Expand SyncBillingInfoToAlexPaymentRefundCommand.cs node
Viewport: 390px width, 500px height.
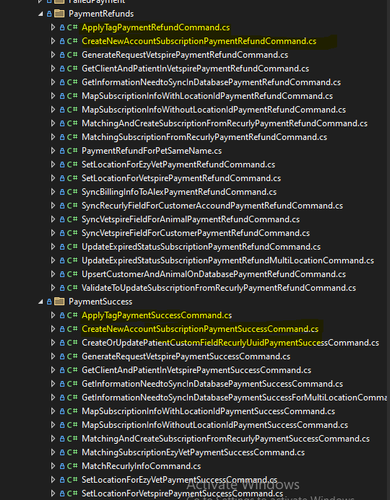coord(53,192)
